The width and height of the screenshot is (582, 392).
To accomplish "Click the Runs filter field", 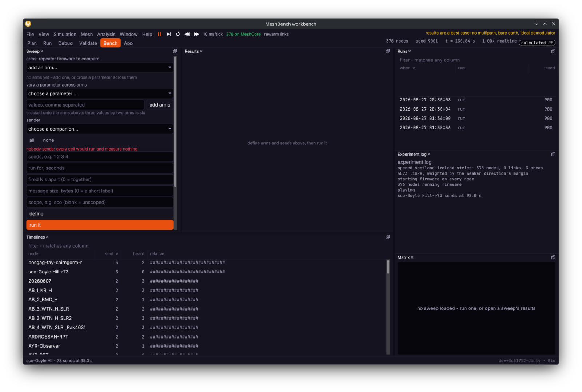I will 476,60.
